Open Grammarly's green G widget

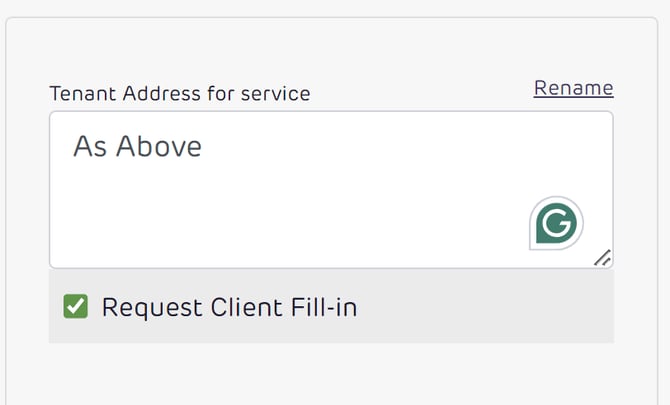pyautogui.click(x=556, y=223)
